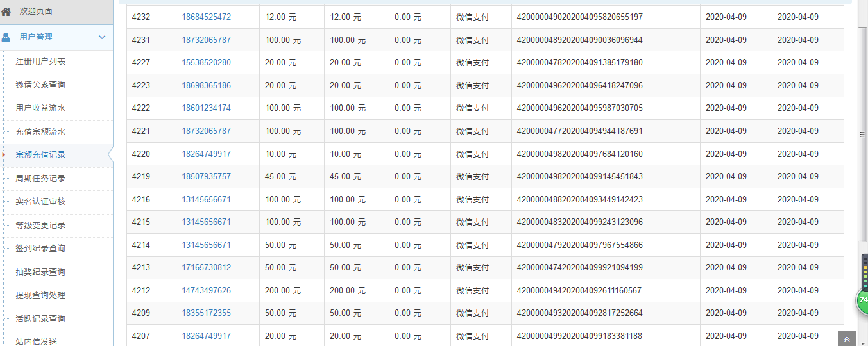Open user link 17165730812
This screenshot has width=868, height=346.
206,268
